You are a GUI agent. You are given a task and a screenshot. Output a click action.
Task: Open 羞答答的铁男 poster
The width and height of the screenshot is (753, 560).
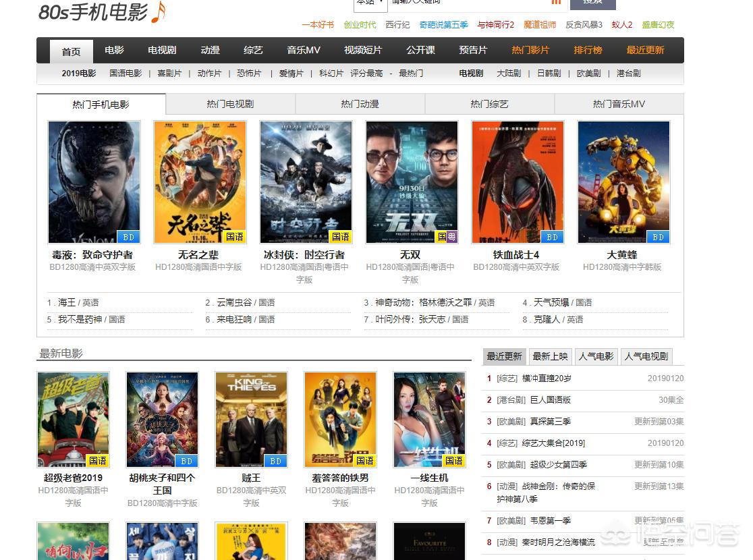(x=340, y=419)
